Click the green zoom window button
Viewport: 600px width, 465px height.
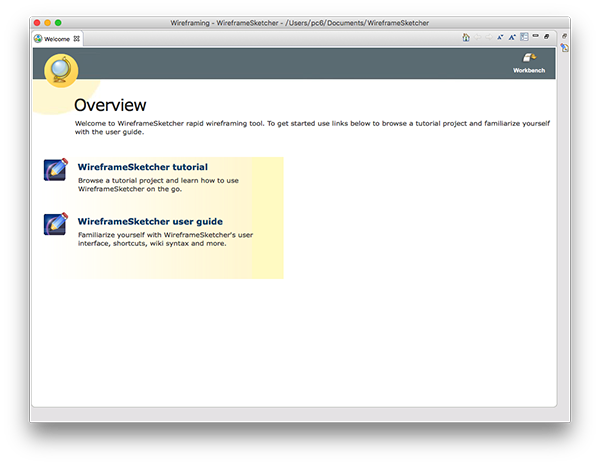pyautogui.click(x=58, y=23)
